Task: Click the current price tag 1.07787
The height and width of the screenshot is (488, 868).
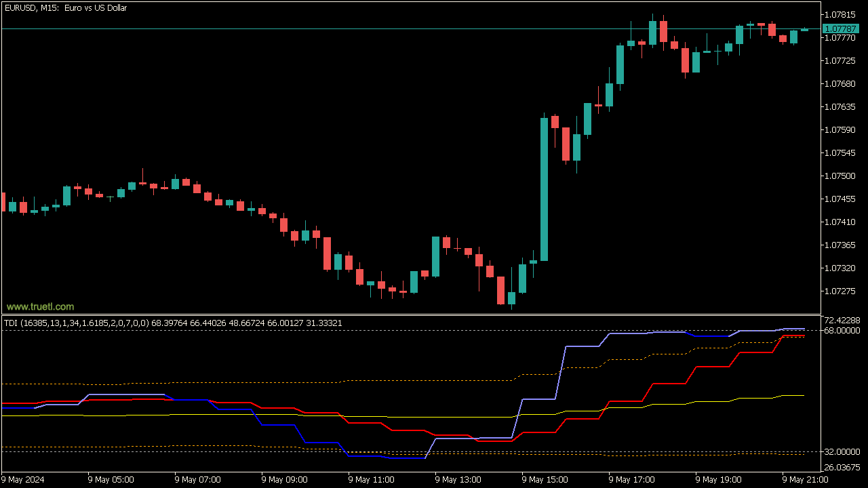Action: [840, 28]
